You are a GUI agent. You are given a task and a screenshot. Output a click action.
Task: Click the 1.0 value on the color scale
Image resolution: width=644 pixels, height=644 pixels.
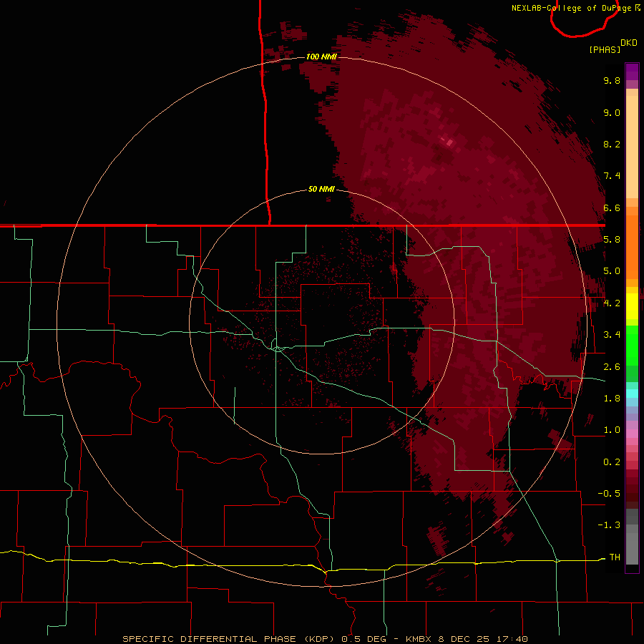tap(612, 430)
